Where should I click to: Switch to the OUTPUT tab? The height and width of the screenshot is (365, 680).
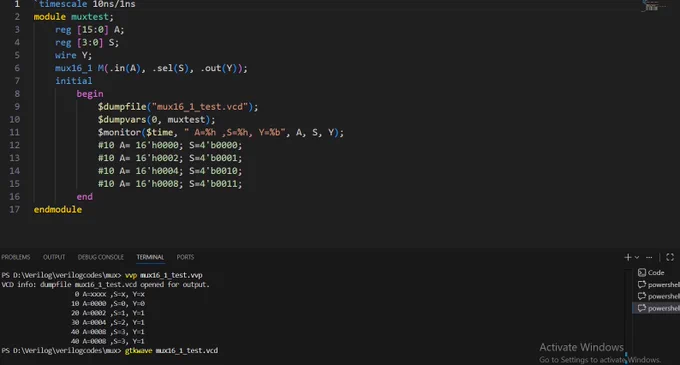click(x=54, y=257)
